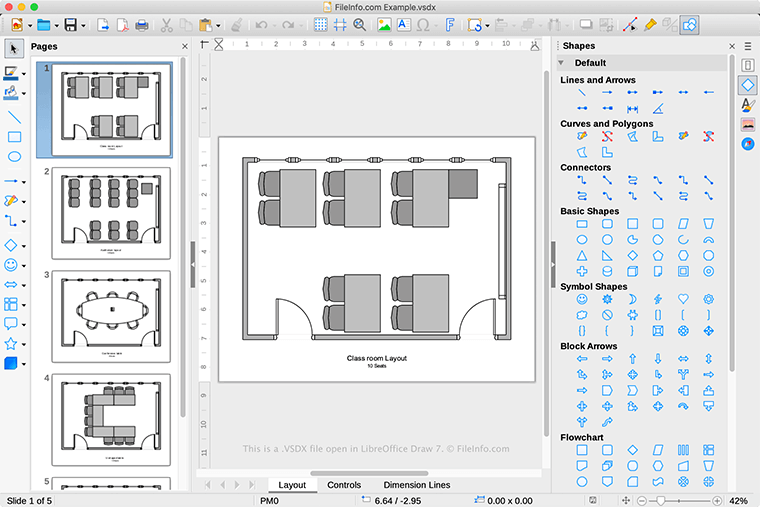Switch to the Controls layer tab
The width and height of the screenshot is (760, 507).
click(344, 485)
